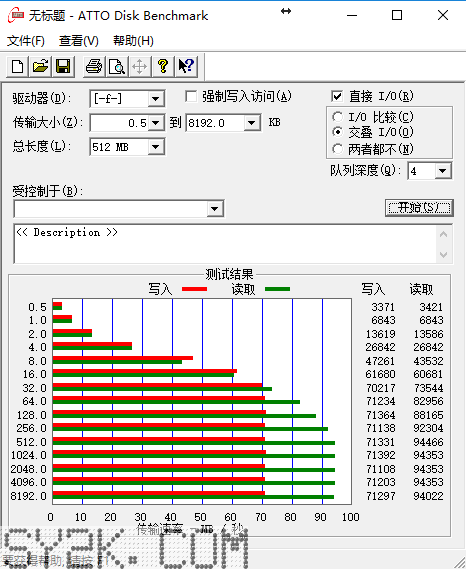The height and width of the screenshot is (569, 466).
Task: Click the Print Preview icon
Action: (117, 67)
